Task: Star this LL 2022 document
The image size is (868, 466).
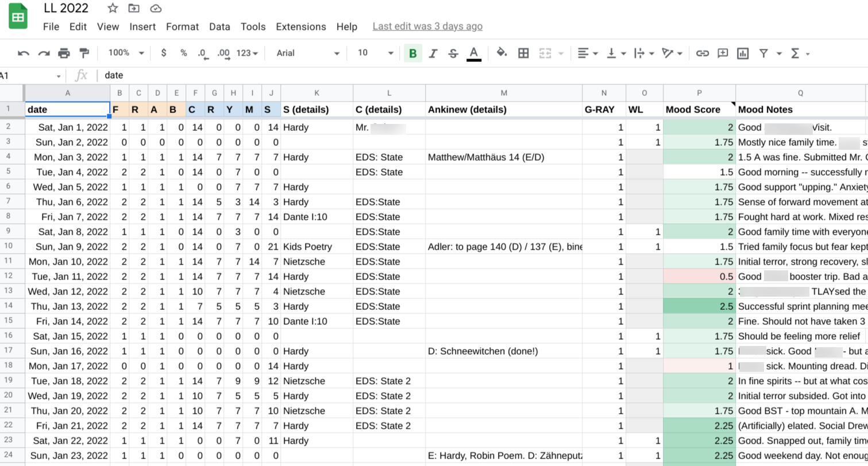Action: (x=113, y=8)
